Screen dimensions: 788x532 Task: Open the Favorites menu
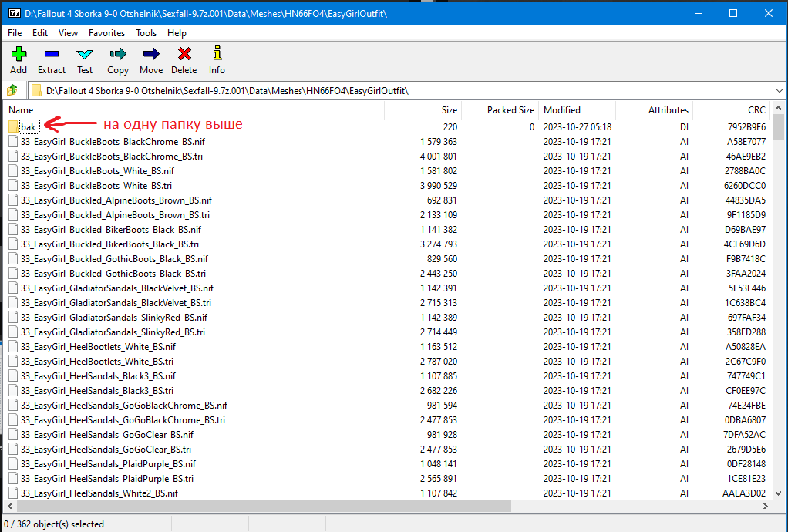point(106,33)
